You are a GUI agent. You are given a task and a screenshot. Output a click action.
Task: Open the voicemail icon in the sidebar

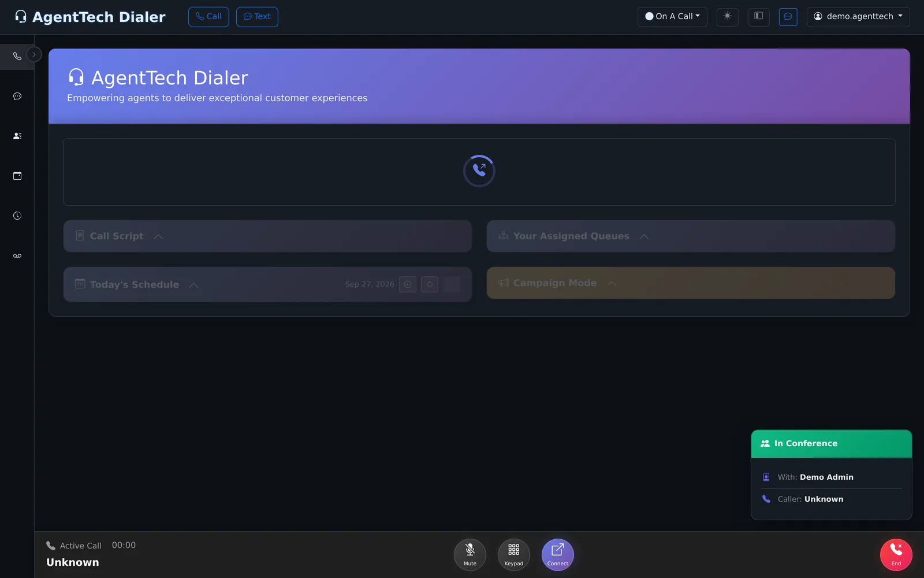[x=17, y=255]
